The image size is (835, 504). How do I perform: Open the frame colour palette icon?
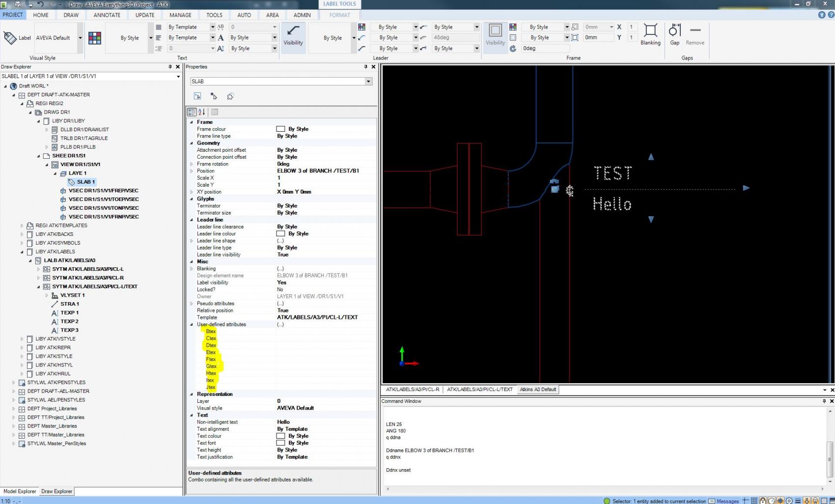click(513, 27)
